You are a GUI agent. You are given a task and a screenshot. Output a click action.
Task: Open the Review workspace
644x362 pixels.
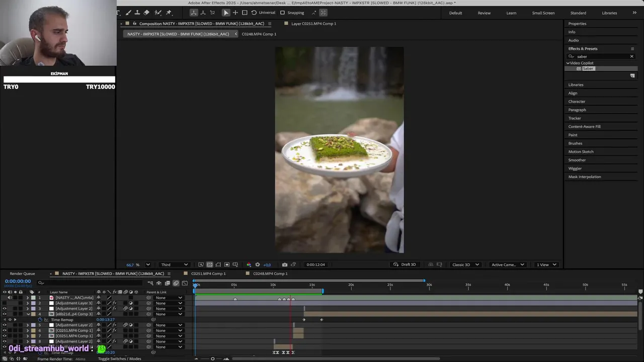pos(484,13)
